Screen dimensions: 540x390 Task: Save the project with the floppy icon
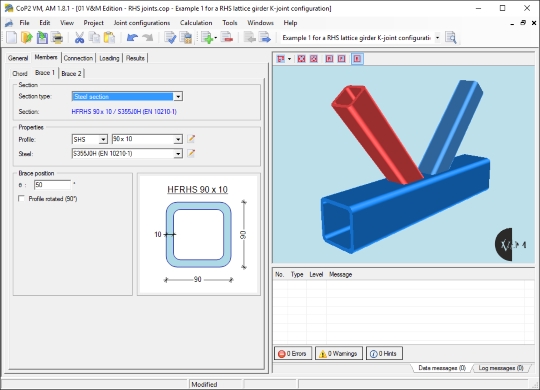[x=42, y=38]
